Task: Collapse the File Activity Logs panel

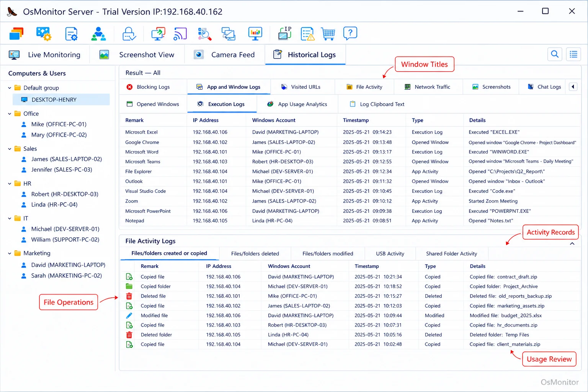Action: 572,243
